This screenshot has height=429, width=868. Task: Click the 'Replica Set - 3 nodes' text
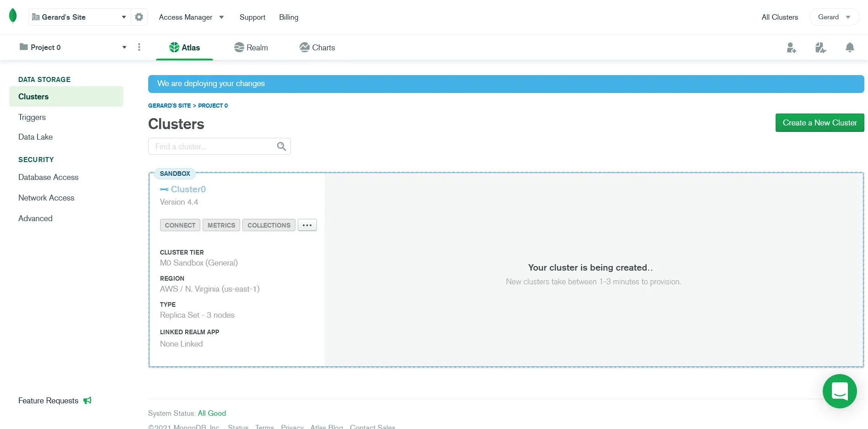[x=197, y=315]
